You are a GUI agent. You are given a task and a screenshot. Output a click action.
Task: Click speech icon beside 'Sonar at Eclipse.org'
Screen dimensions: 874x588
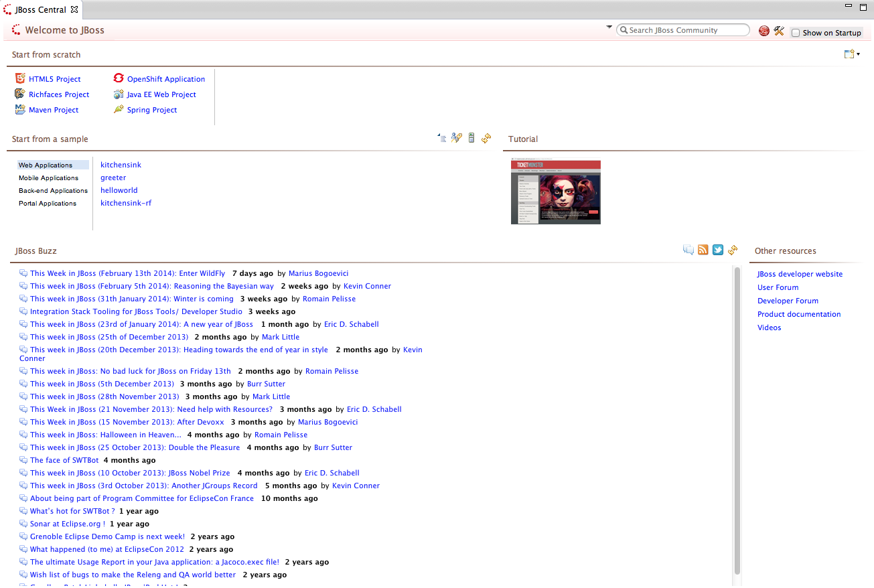(x=23, y=524)
